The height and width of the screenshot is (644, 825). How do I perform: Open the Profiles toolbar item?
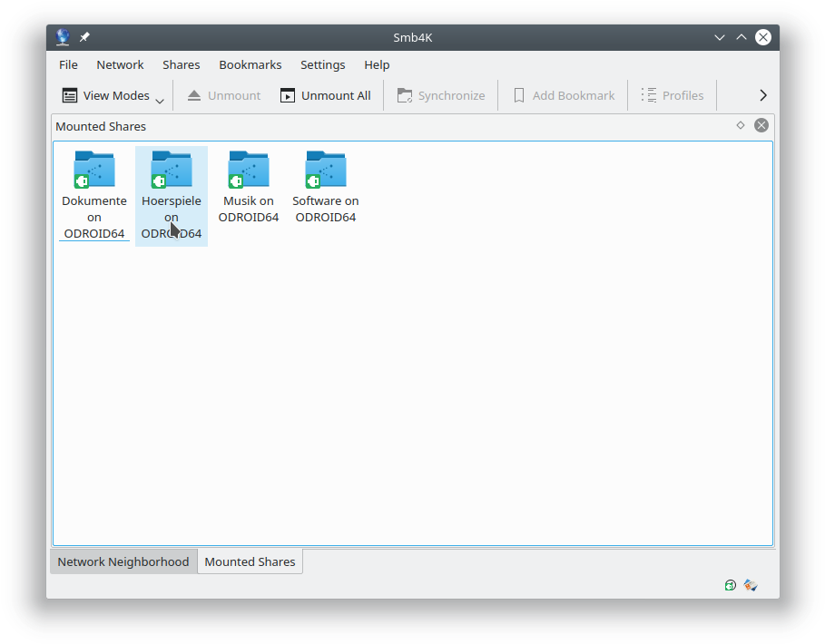(x=673, y=95)
